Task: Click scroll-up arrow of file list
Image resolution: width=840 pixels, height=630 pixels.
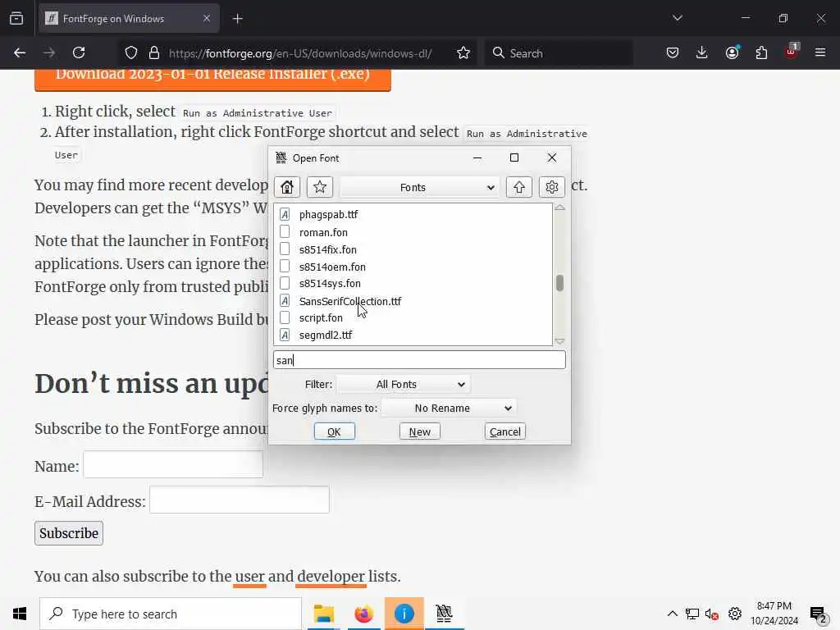Action: (559, 208)
